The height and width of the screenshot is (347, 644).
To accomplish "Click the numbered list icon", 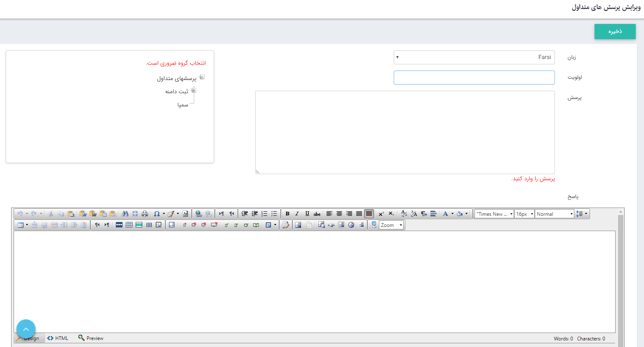I will [264, 214].
